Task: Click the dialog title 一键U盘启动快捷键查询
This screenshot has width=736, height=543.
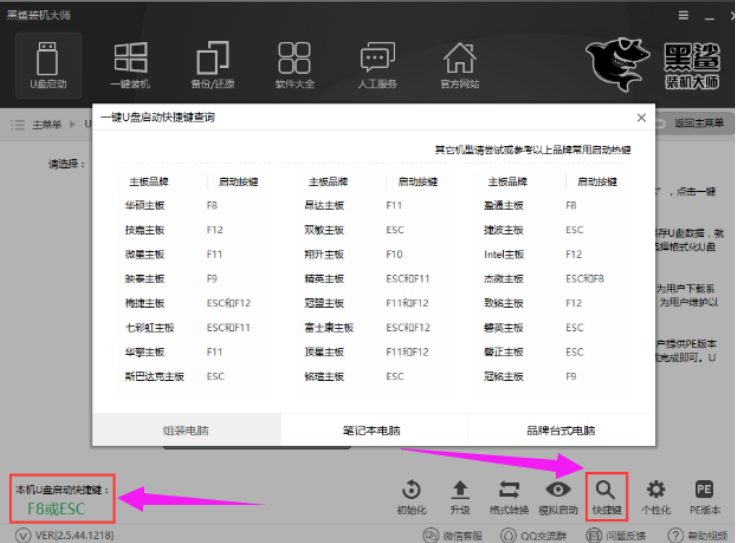Action: [x=158, y=117]
